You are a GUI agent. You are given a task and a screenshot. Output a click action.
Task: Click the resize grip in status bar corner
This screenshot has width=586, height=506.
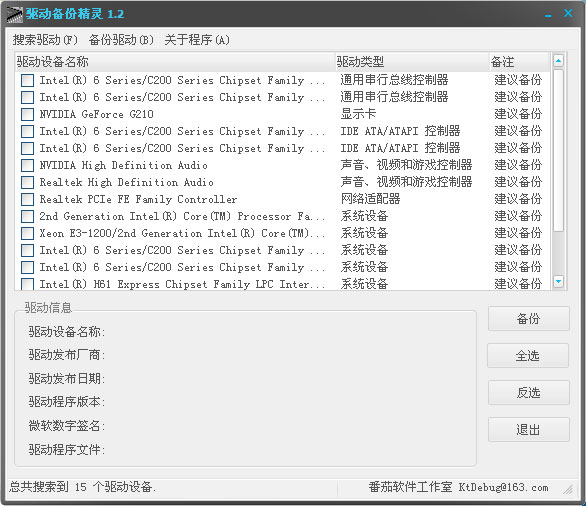click(568, 489)
